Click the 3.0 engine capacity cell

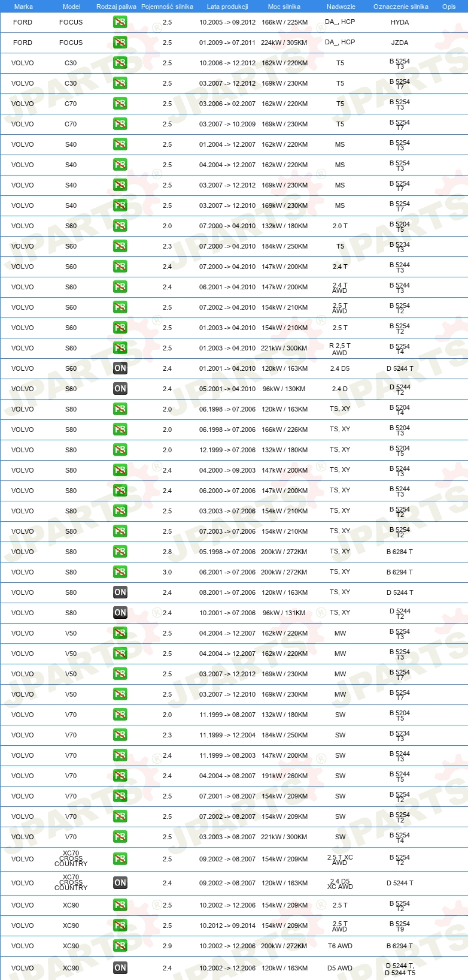click(167, 572)
